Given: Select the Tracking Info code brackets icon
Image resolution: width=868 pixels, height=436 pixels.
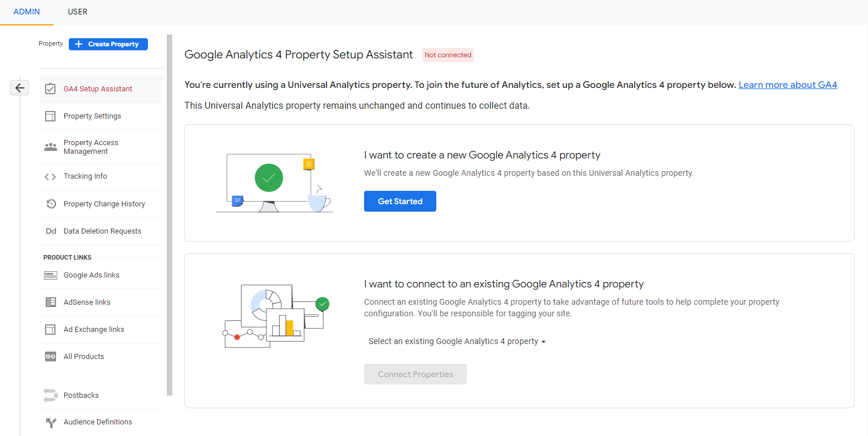Looking at the screenshot, I should 50,176.
